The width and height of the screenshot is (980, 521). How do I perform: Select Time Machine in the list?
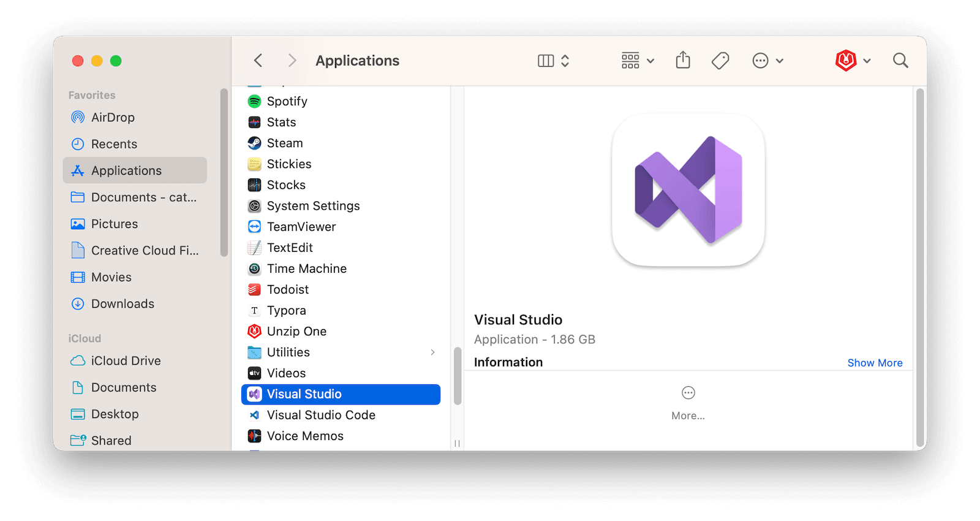click(x=341, y=268)
